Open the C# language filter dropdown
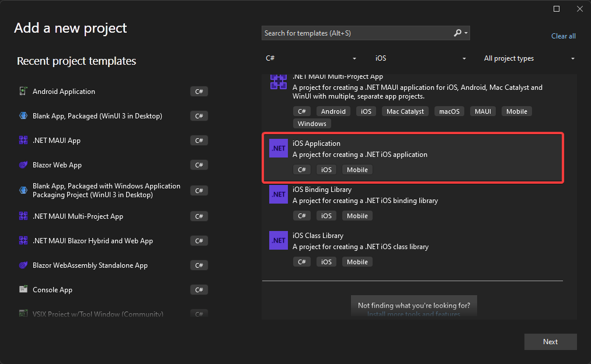The width and height of the screenshot is (591, 364). click(x=311, y=58)
